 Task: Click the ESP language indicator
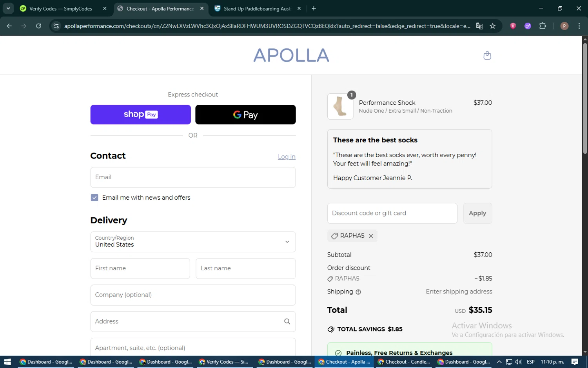(531, 362)
